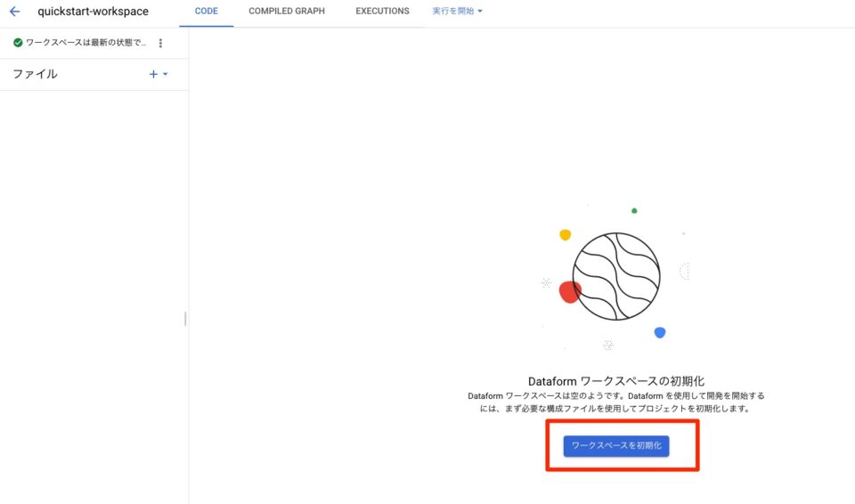The width and height of the screenshot is (855, 504).
Task: View the EXECUTIONS tab
Action: point(382,11)
